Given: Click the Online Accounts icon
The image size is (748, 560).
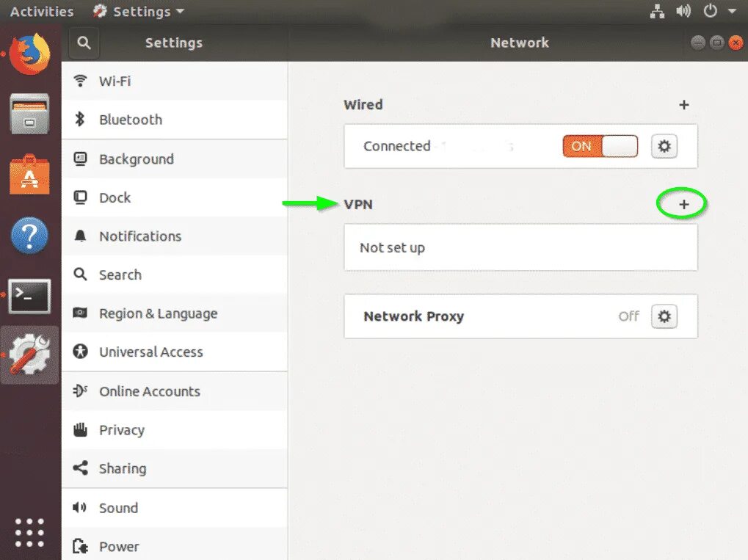Looking at the screenshot, I should tap(80, 390).
